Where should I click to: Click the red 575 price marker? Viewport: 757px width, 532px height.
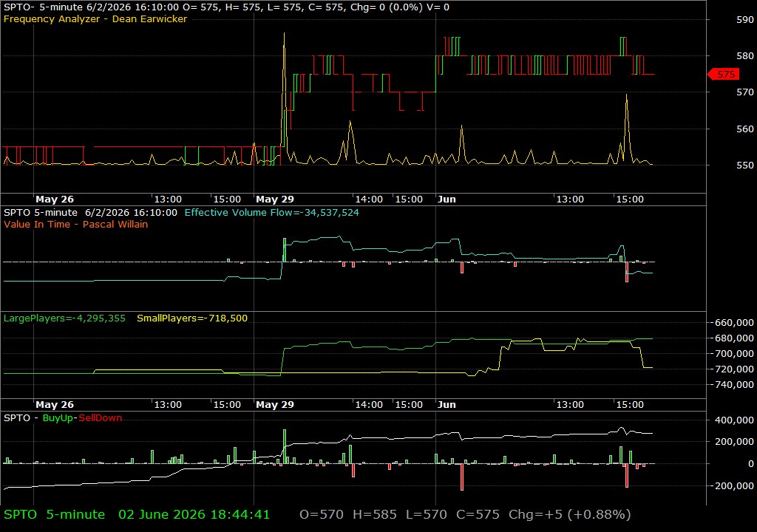point(723,75)
